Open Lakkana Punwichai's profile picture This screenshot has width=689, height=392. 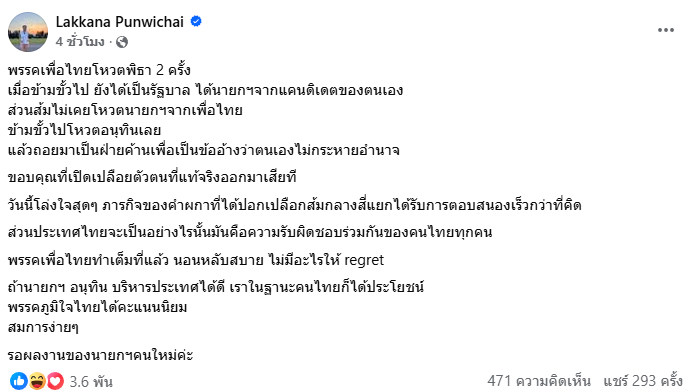(28, 32)
